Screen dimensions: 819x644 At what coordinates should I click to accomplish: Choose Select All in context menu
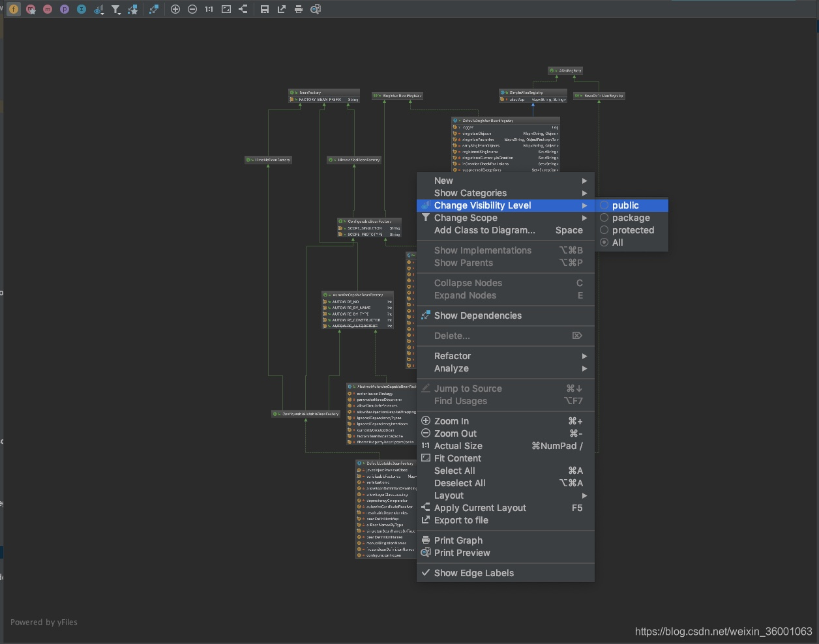[505, 471]
